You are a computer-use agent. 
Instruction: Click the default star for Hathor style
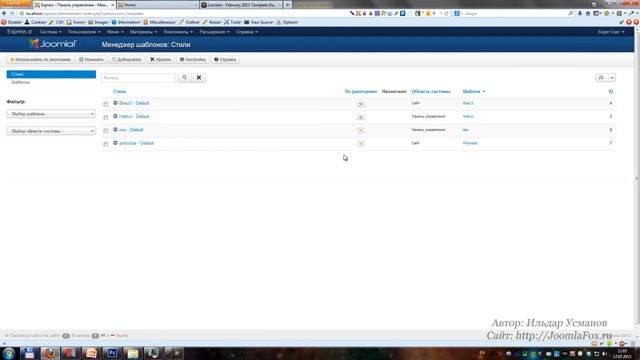360,117
